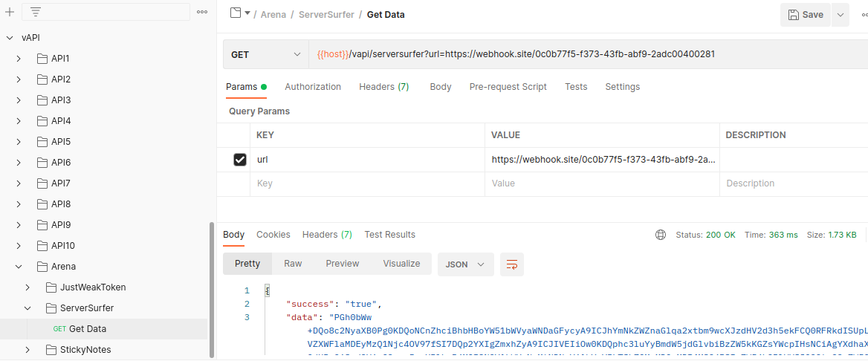Viewport: 868px width, 361px height.
Task: Switch to the Authorization tab
Action: (313, 87)
